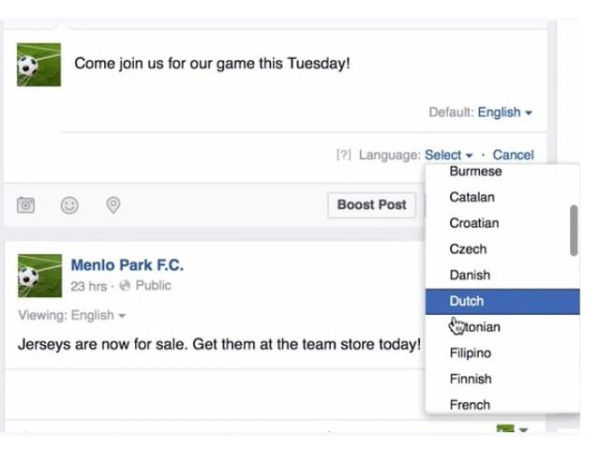Screen dimensions: 600x450
Task: Click the camera photo icon
Action: pyautogui.click(x=26, y=205)
